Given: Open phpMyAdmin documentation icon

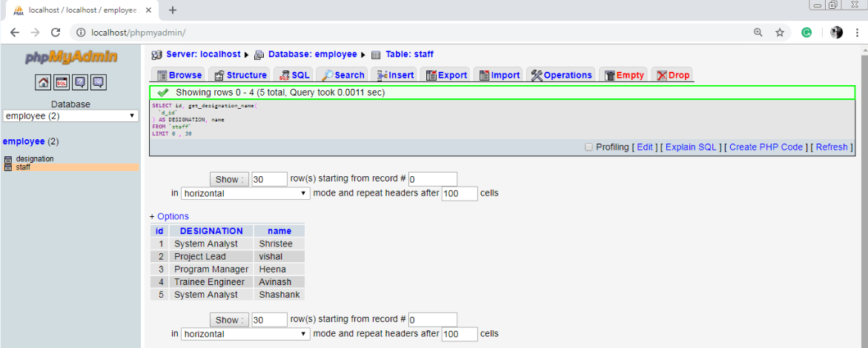Looking at the screenshot, I should pos(80,82).
